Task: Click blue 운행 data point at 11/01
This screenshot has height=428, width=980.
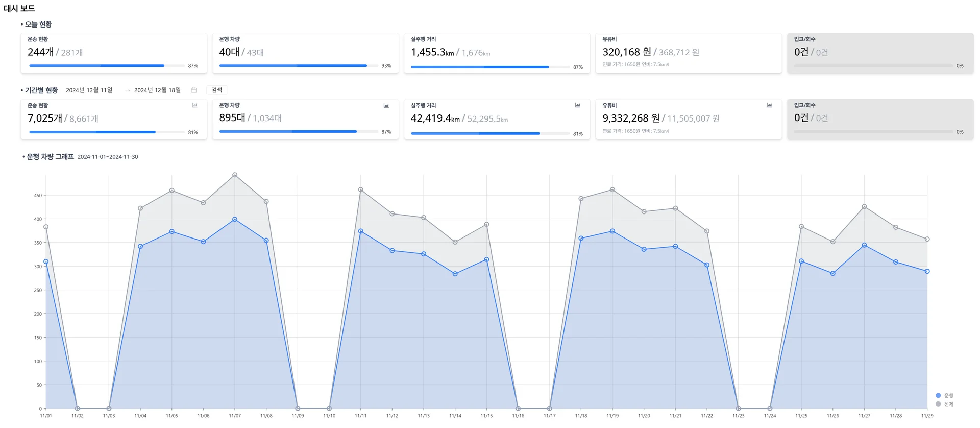Action: pyautogui.click(x=46, y=261)
